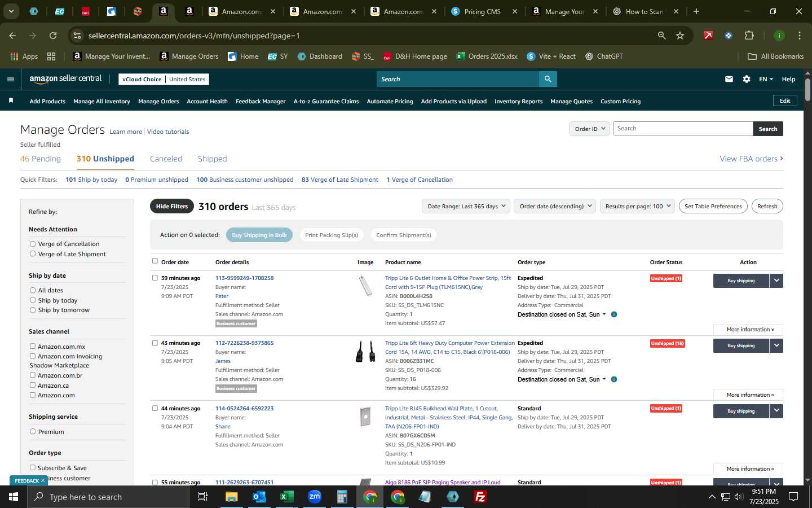812x508 pixels.
Task: Open the Order ID search type dropdown
Action: pyautogui.click(x=589, y=129)
